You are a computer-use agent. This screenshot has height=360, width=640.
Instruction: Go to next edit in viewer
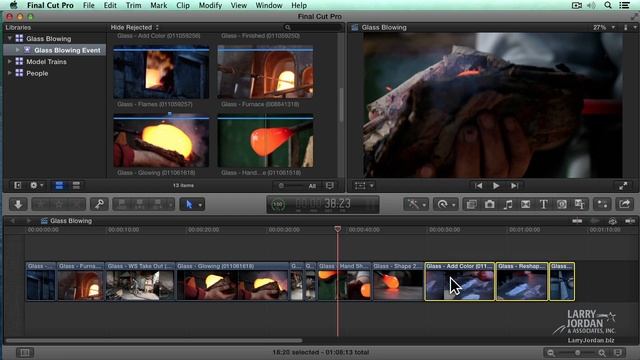514,186
